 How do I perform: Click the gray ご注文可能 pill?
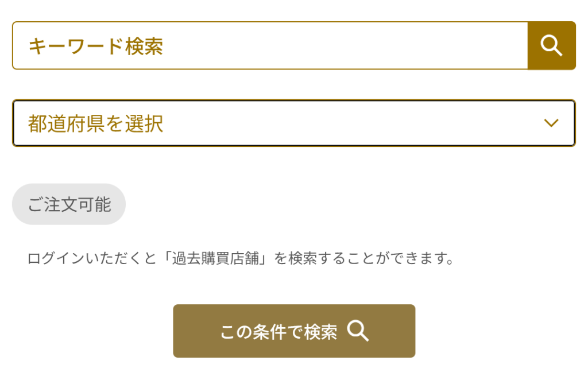(x=69, y=204)
